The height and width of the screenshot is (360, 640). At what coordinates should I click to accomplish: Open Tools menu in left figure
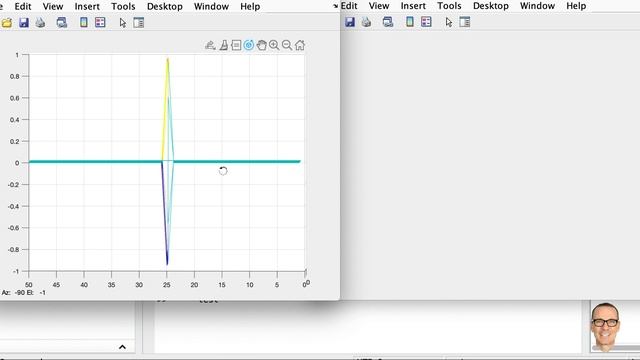123,7
